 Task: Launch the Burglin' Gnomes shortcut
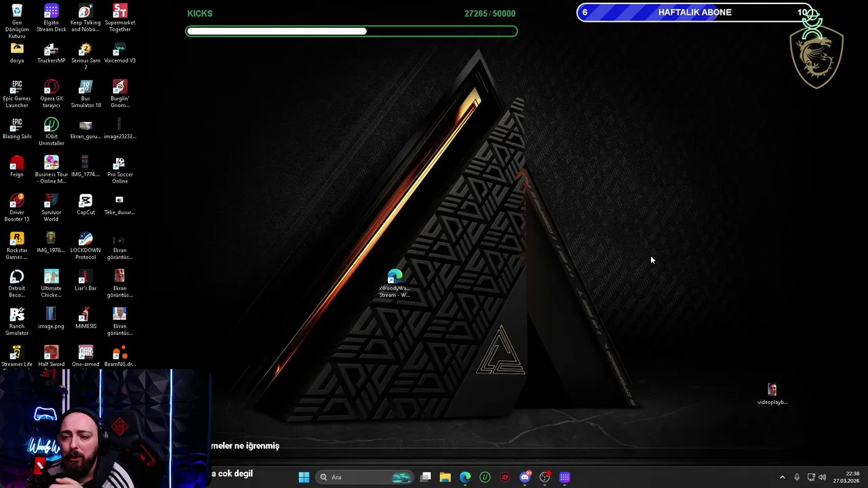(x=120, y=94)
